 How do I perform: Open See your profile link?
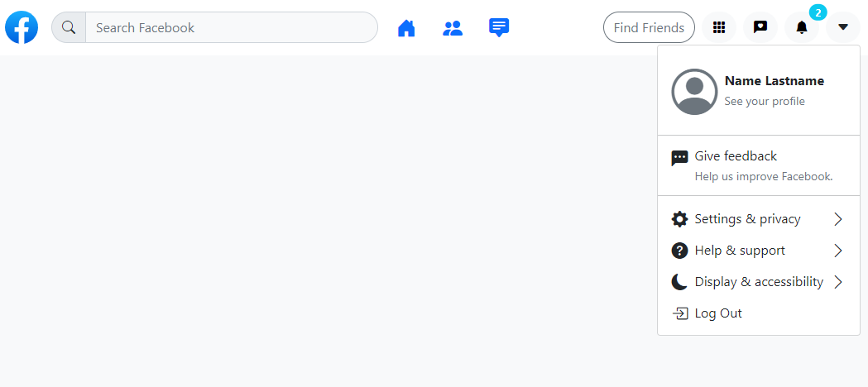[764, 102]
